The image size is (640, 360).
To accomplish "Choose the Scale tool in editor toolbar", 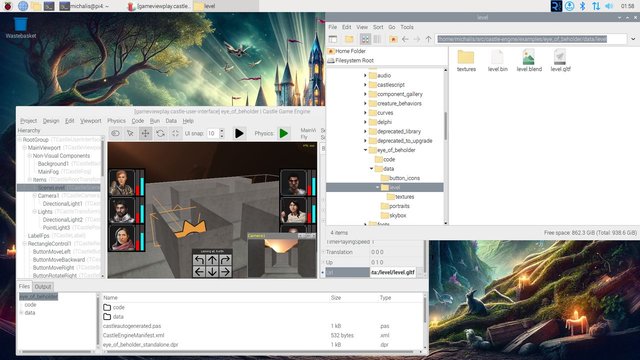I will (175, 133).
